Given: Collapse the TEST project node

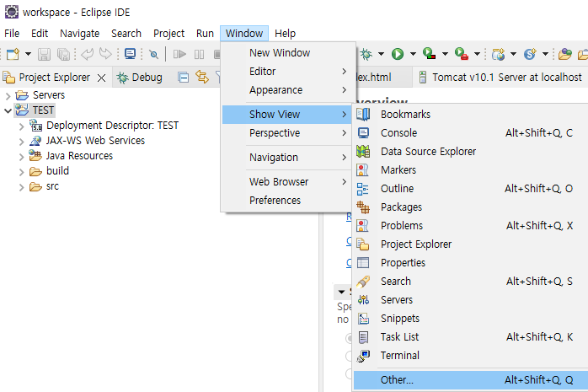Looking at the screenshot, I should pos(8,110).
